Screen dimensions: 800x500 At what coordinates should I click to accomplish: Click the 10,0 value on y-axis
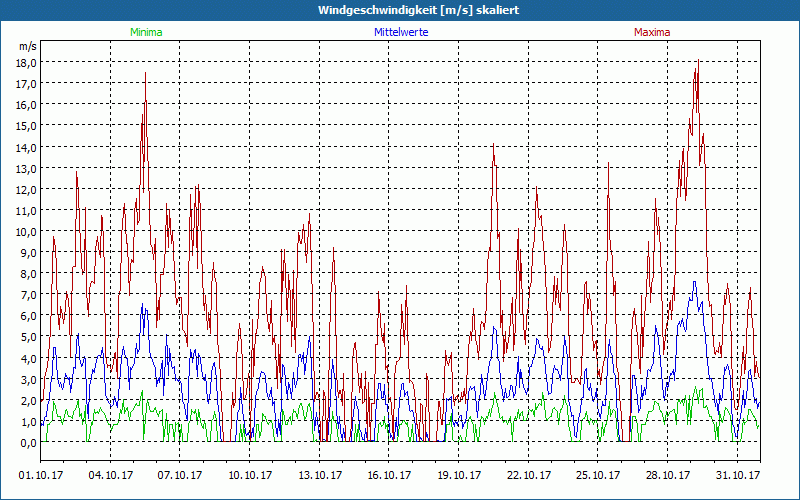tap(28, 232)
